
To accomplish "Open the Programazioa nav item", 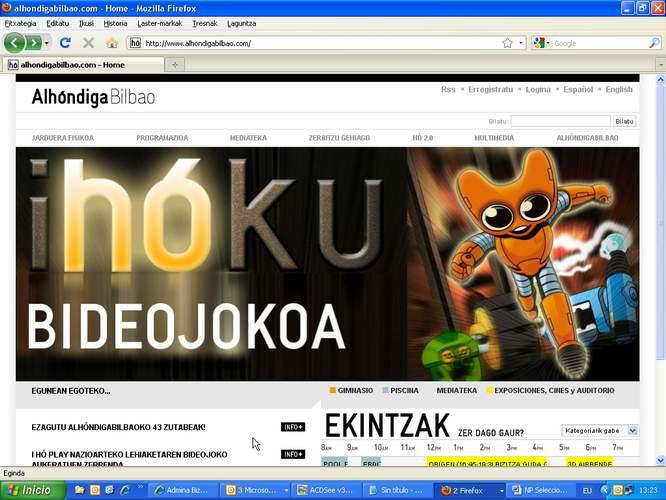I will [162, 138].
